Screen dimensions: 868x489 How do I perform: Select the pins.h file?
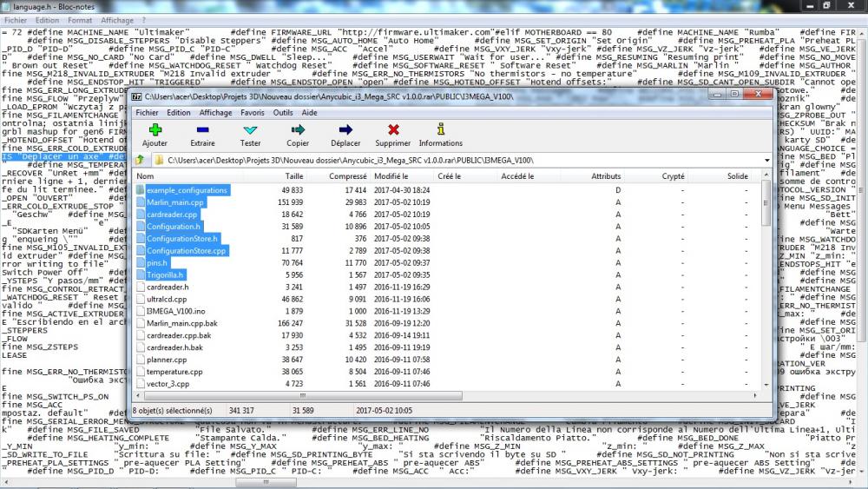[156, 262]
